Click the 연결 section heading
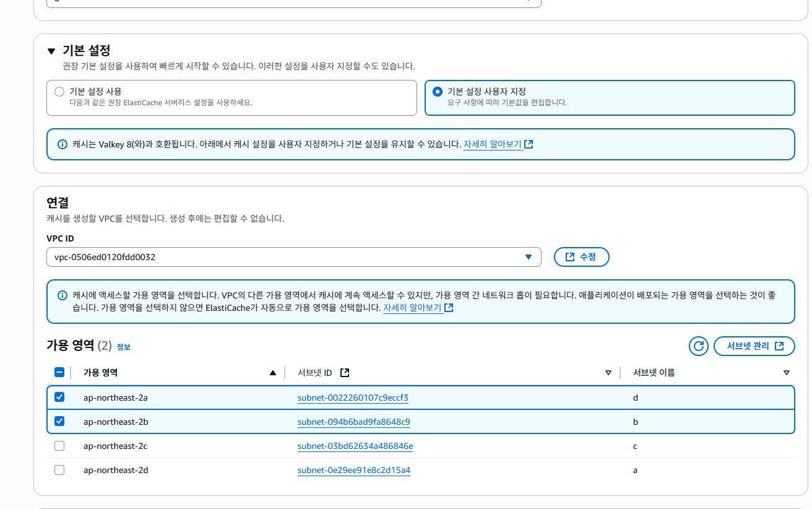Image resolution: width=812 pixels, height=509 pixels. pos(58,202)
